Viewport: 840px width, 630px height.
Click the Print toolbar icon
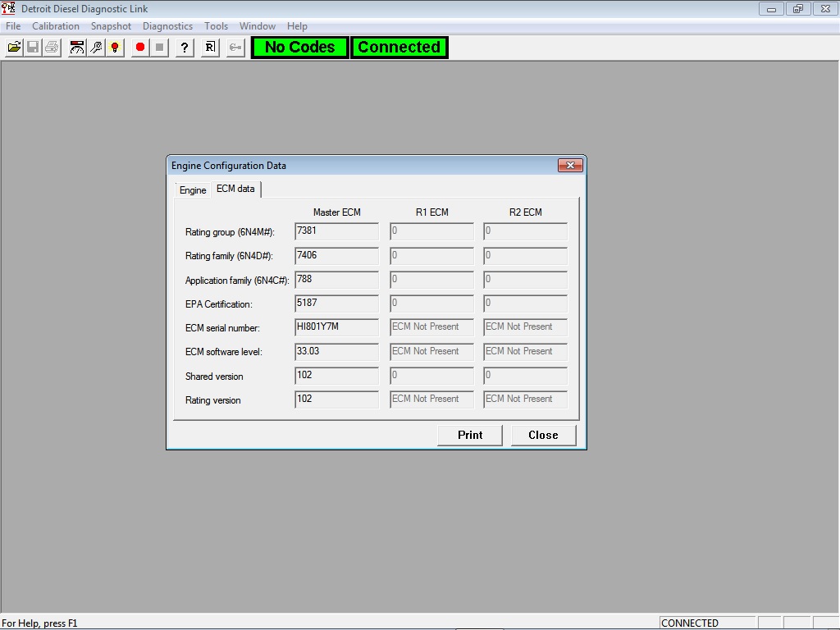[51, 47]
